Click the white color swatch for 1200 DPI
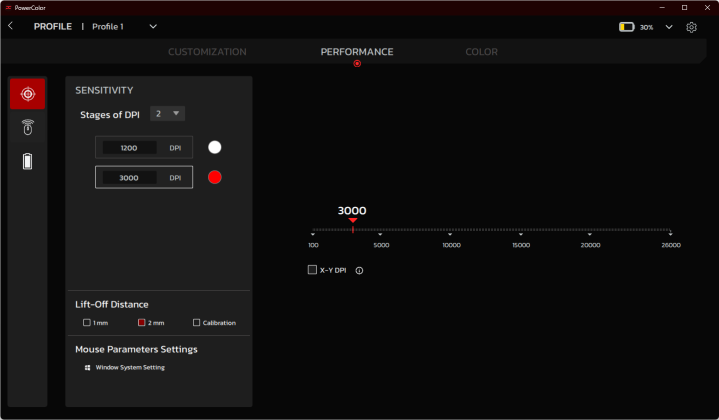The height and width of the screenshot is (420, 719). point(214,147)
